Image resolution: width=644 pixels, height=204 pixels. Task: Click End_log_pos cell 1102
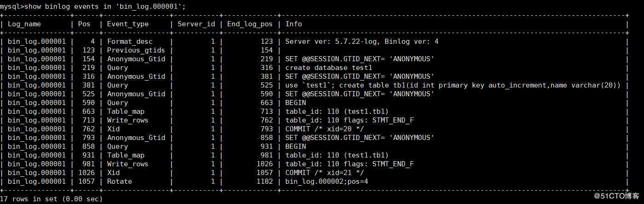point(264,181)
